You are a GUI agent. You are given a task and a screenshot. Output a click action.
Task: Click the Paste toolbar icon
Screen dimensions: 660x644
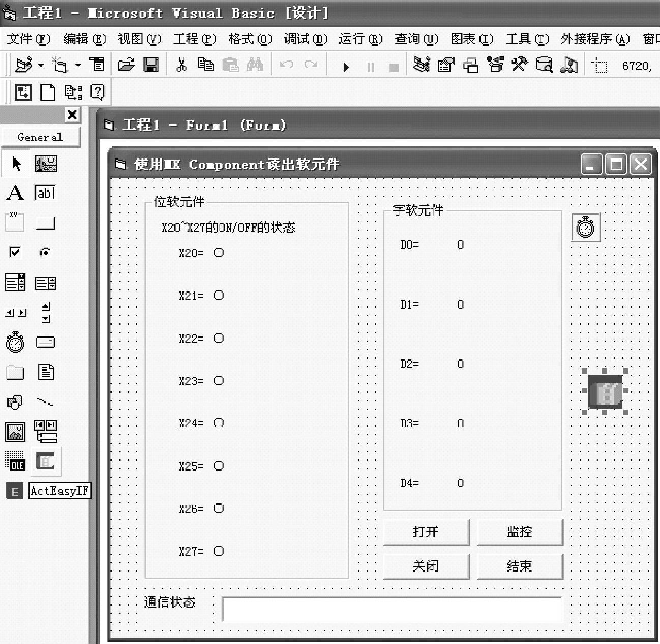point(230,65)
